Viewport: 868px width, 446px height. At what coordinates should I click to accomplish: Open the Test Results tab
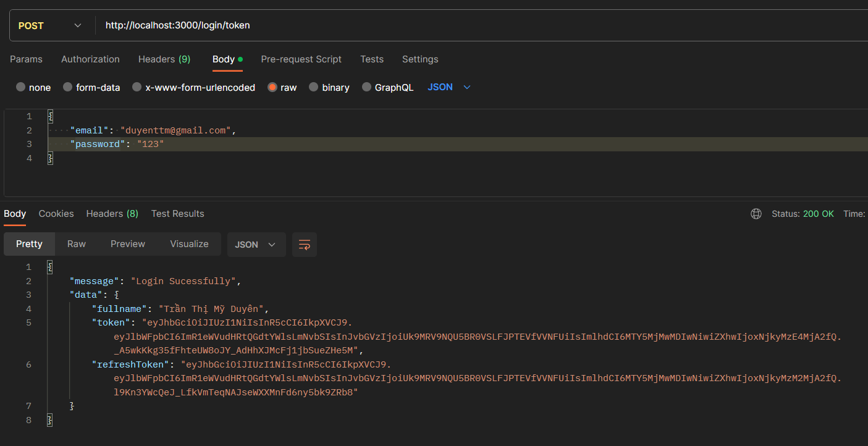click(x=177, y=214)
